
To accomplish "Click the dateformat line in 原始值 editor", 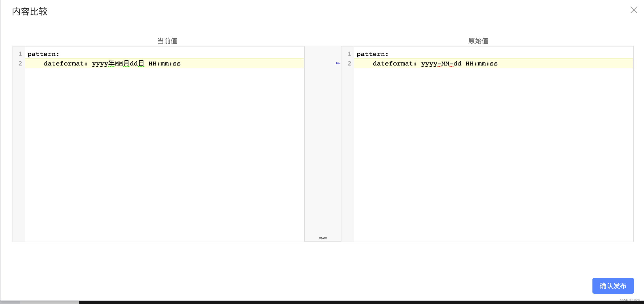I will point(493,64).
